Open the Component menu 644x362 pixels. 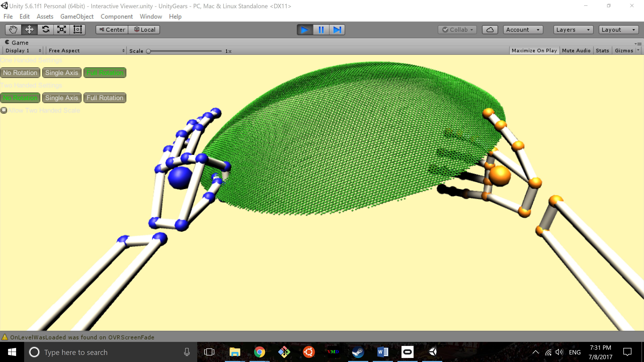117,16
